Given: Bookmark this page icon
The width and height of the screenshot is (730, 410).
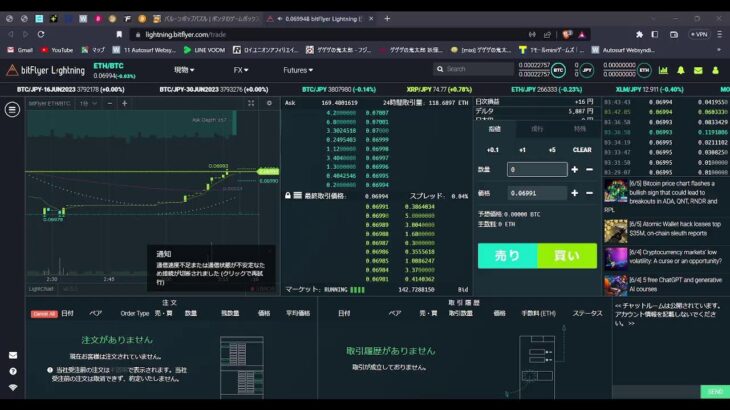Looking at the screenshot, I should pyautogui.click(x=119, y=34).
